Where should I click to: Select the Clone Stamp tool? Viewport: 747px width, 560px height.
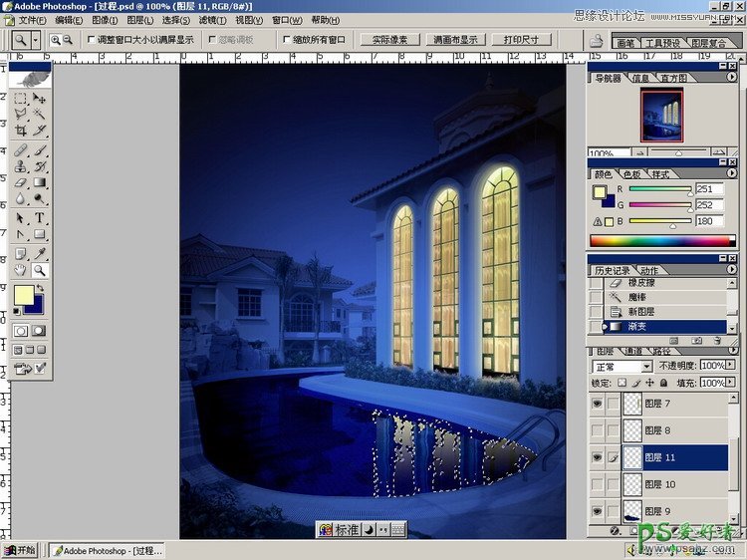[x=21, y=166]
